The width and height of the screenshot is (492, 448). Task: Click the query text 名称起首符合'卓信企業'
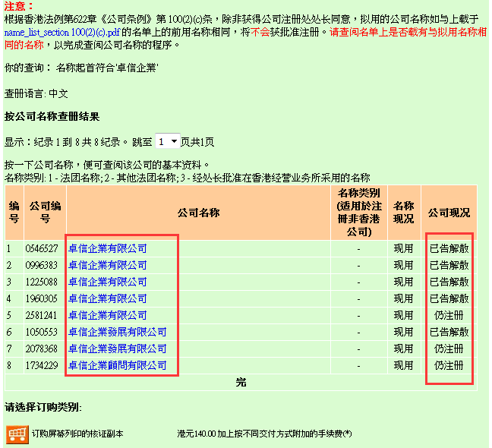click(x=107, y=68)
